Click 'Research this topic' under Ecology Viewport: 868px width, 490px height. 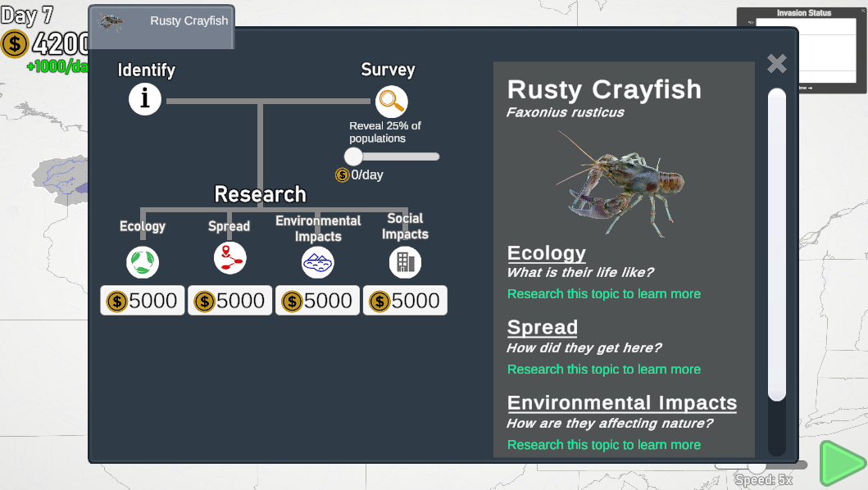point(604,294)
